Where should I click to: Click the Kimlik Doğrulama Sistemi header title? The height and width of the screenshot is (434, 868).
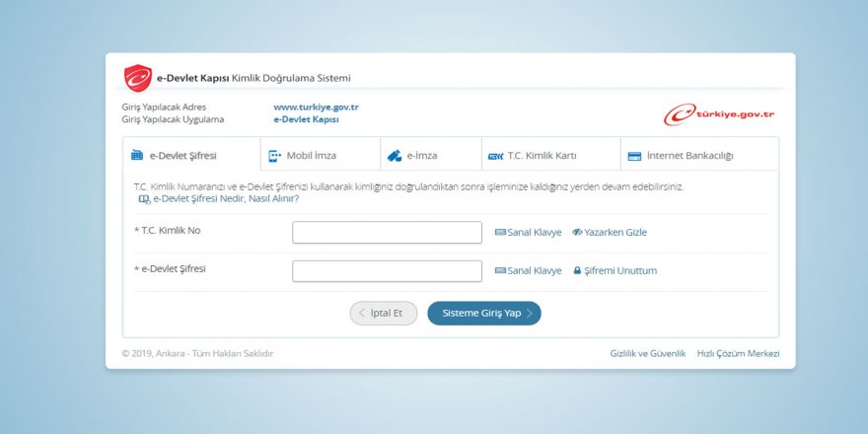(x=291, y=78)
